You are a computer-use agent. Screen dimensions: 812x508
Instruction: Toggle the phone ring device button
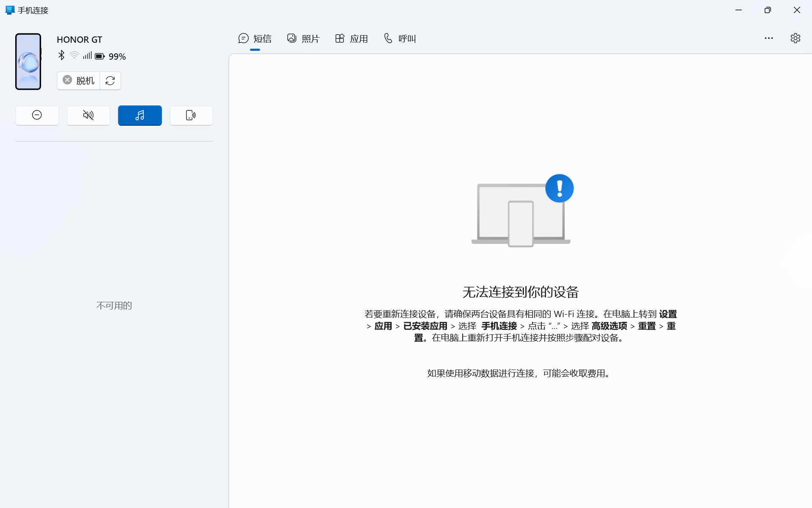pyautogui.click(x=191, y=115)
